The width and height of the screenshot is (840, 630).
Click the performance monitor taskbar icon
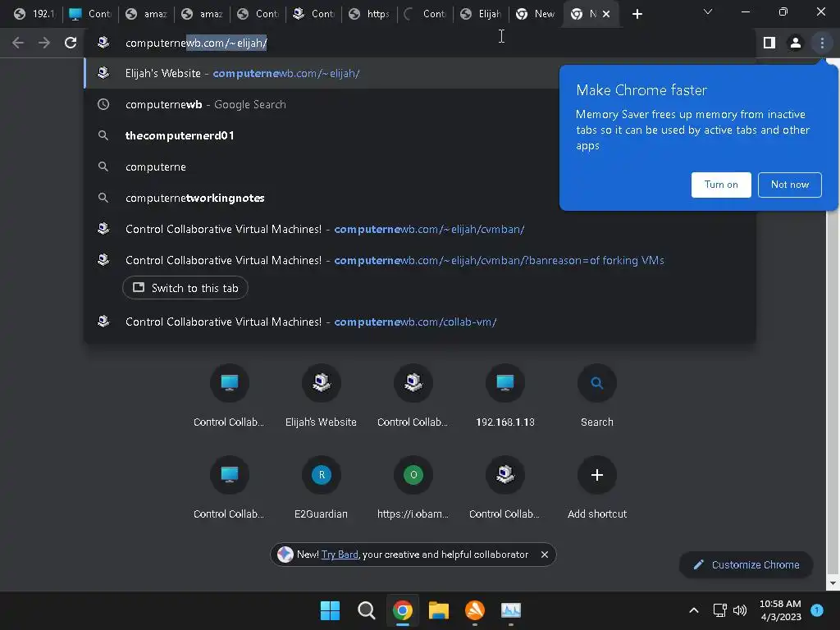click(x=510, y=610)
